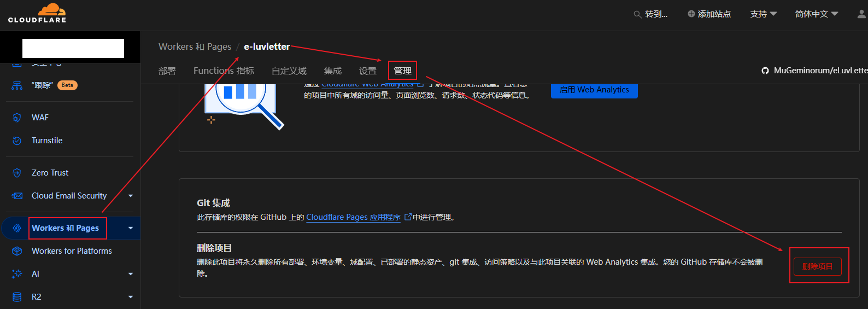The image size is (868, 309).
Task: Click the Web Analytics magnifier illustration
Action: (x=244, y=107)
